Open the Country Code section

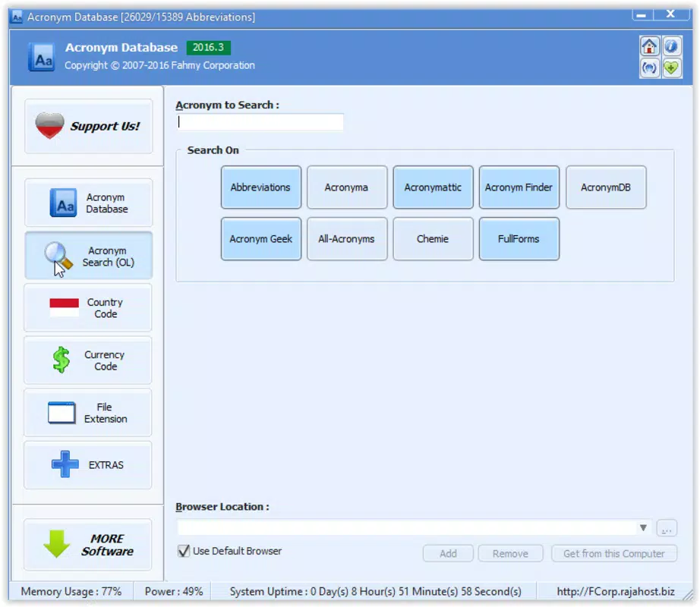88,308
